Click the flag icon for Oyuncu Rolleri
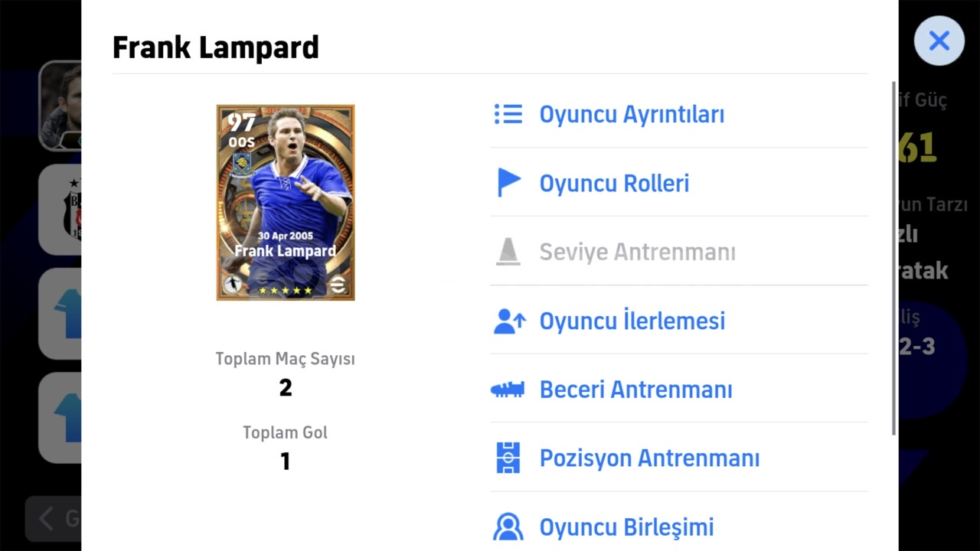The height and width of the screenshot is (551, 980). click(508, 184)
